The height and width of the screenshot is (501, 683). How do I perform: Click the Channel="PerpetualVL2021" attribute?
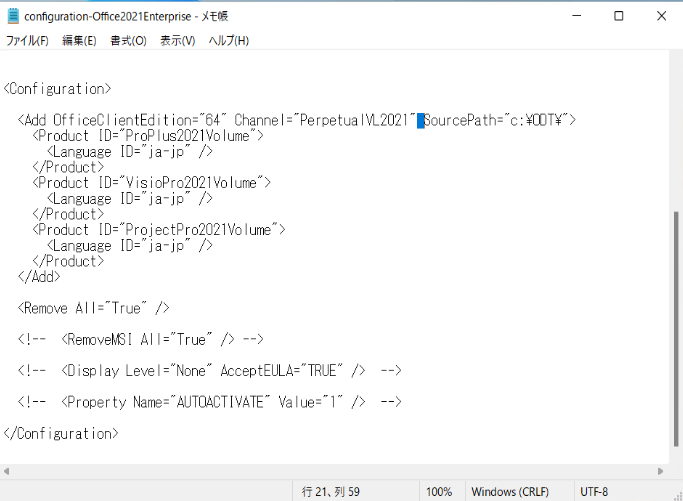click(x=325, y=120)
